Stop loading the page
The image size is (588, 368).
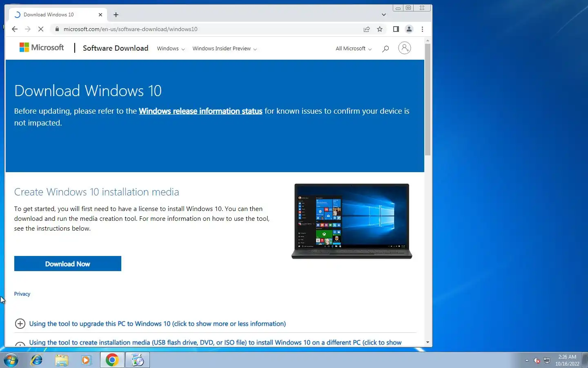[x=41, y=29]
